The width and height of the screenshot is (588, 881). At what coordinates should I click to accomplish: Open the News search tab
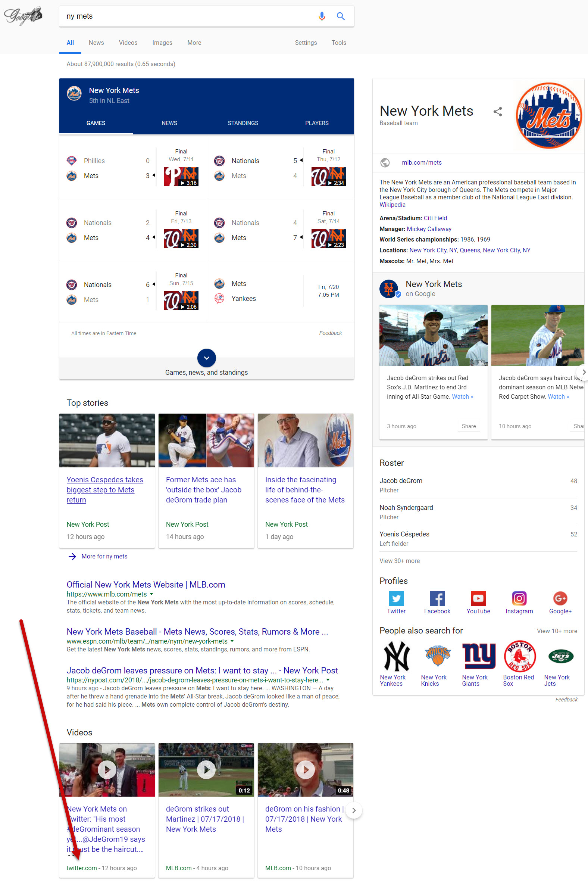96,43
